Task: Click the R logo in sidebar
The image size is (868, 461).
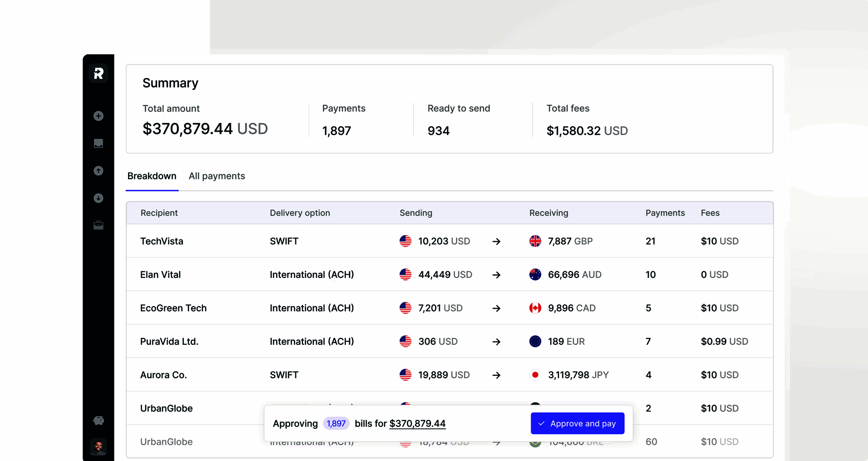Action: (x=98, y=74)
